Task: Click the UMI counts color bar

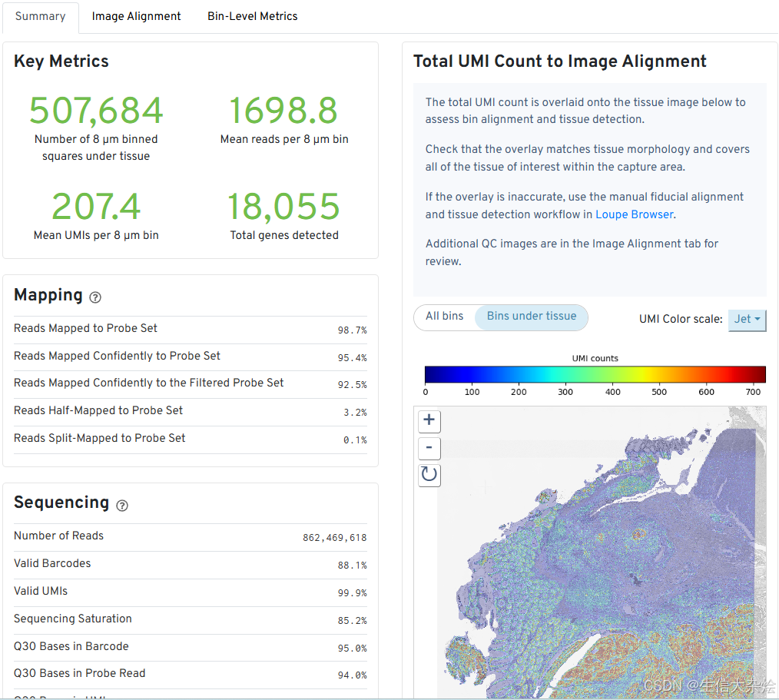Action: [595, 374]
